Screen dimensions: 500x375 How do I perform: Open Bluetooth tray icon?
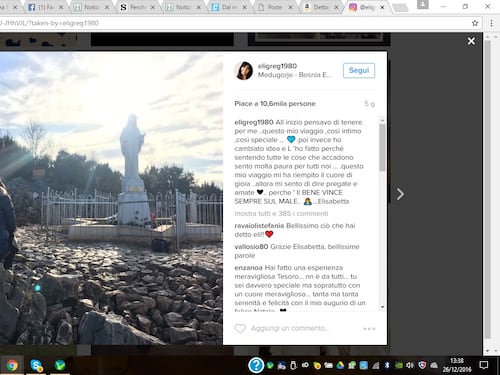387,365
